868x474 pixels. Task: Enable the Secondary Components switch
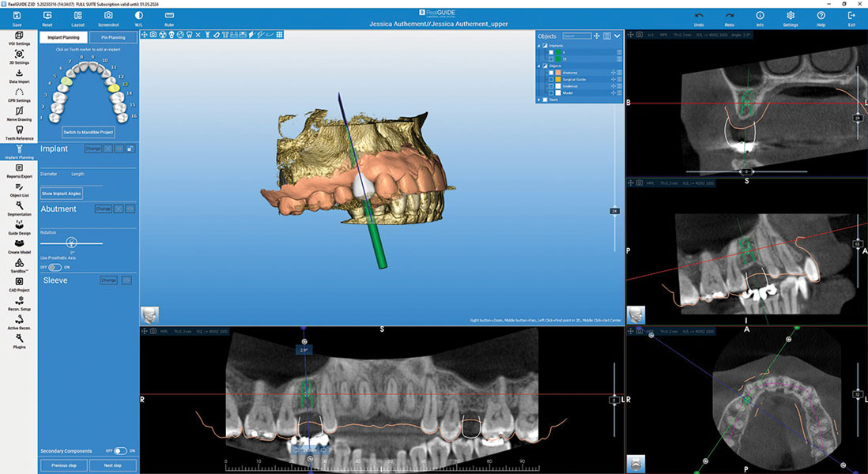pos(120,451)
